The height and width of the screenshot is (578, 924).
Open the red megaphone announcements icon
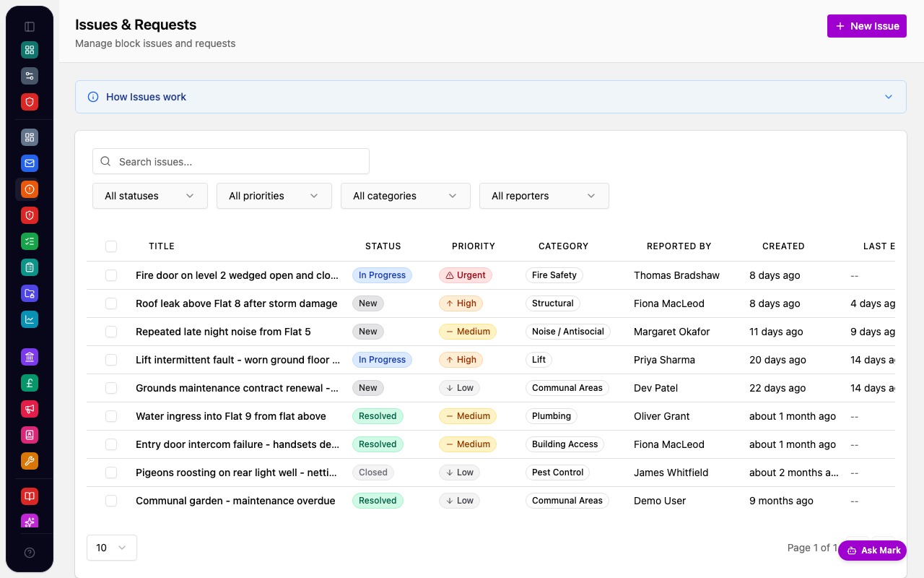(x=30, y=409)
